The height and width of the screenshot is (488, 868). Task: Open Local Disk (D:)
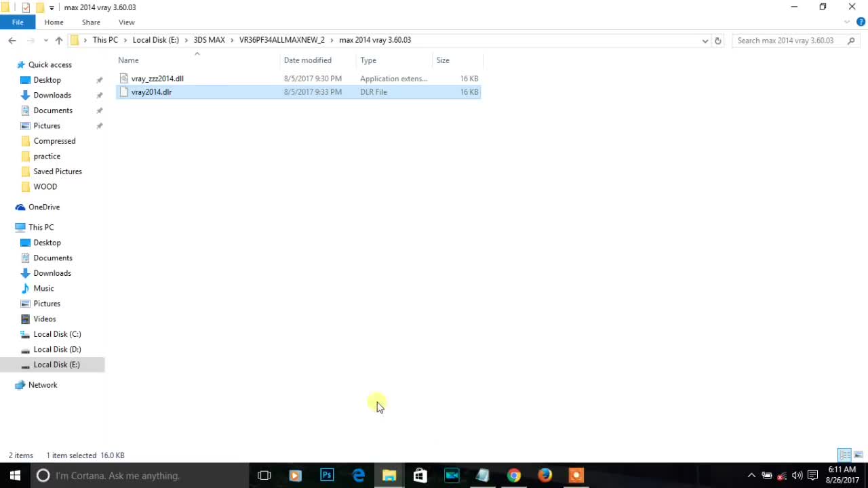(x=57, y=349)
